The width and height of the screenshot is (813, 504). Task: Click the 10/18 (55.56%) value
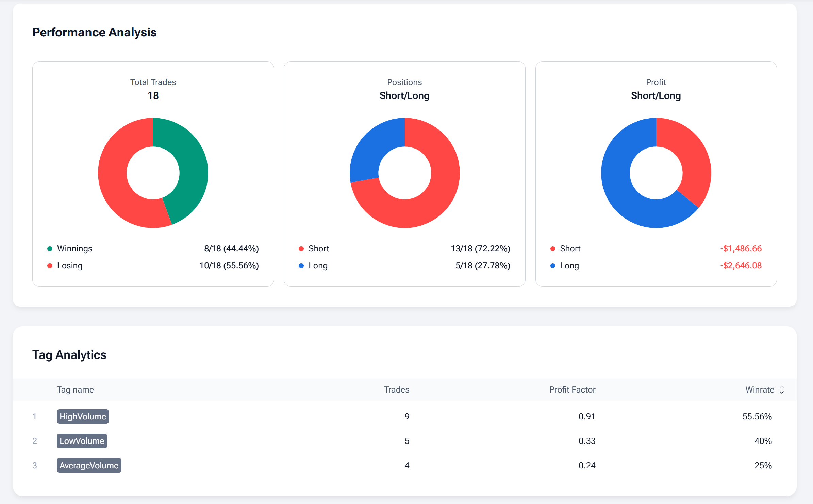tap(229, 266)
